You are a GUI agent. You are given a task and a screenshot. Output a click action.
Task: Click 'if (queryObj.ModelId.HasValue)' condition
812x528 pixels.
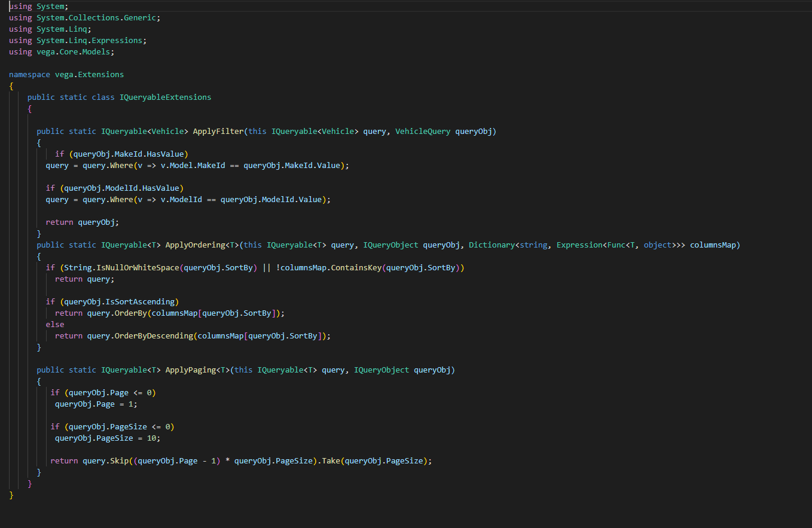[115, 188]
